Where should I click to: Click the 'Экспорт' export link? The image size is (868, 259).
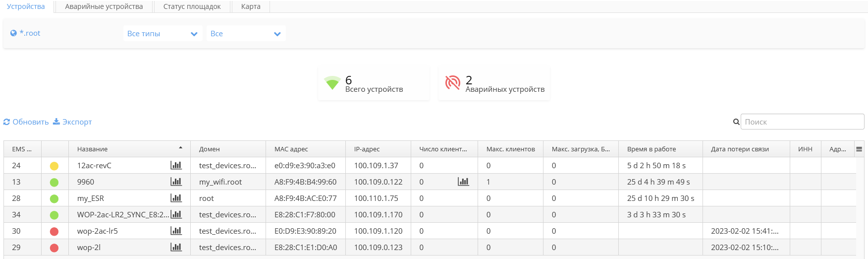pos(72,122)
